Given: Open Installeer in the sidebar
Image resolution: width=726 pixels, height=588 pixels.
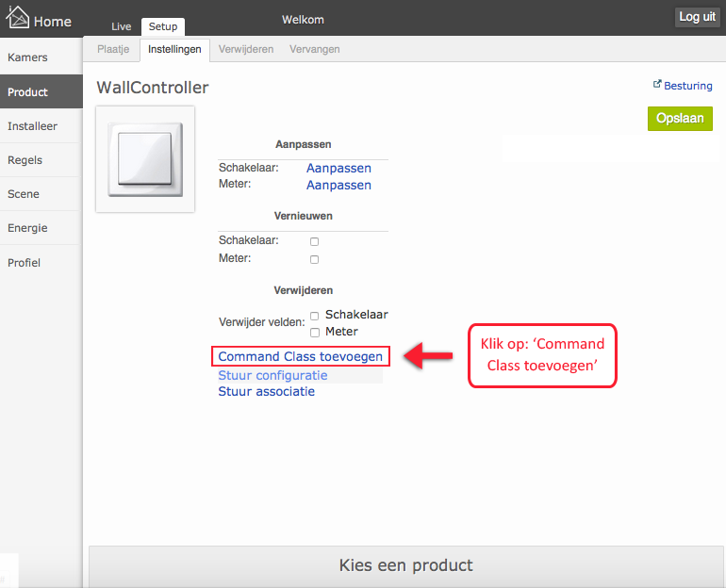Looking at the screenshot, I should pos(41,126).
